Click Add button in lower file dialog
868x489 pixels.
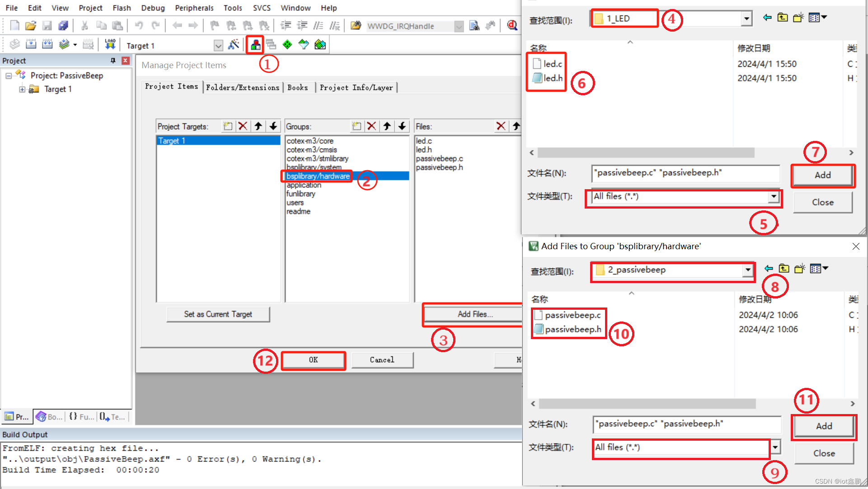pyautogui.click(x=823, y=425)
